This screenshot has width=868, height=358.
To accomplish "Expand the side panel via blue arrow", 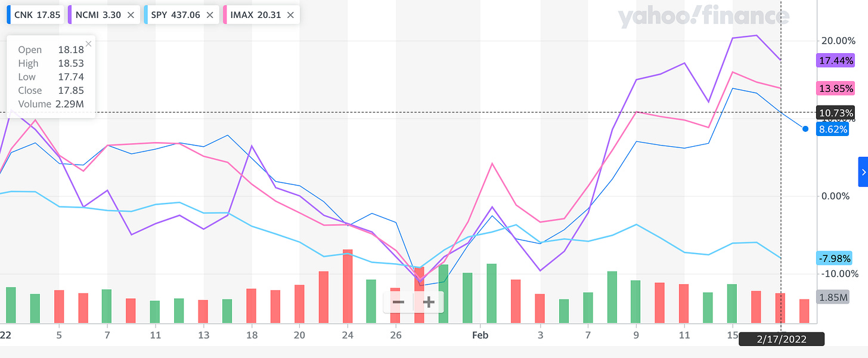I will (863, 172).
